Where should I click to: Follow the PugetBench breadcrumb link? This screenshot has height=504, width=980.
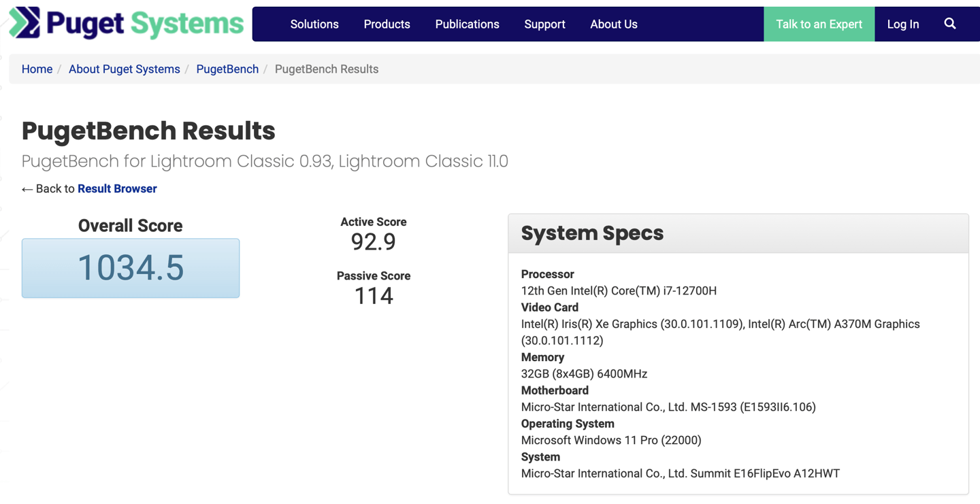pyautogui.click(x=227, y=69)
